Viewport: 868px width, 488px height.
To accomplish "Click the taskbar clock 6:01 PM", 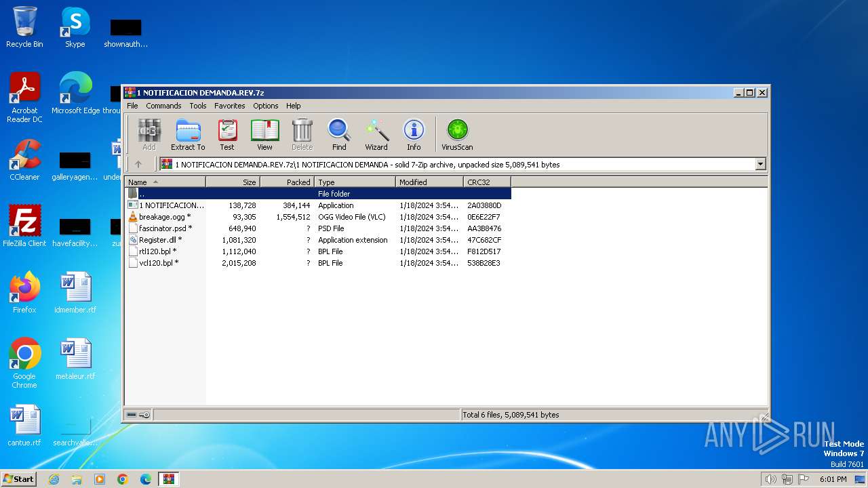I will click(833, 479).
